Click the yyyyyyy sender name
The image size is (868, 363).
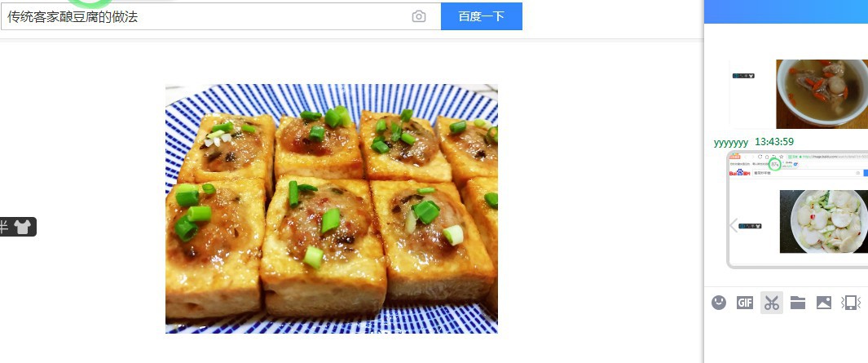coord(731,143)
